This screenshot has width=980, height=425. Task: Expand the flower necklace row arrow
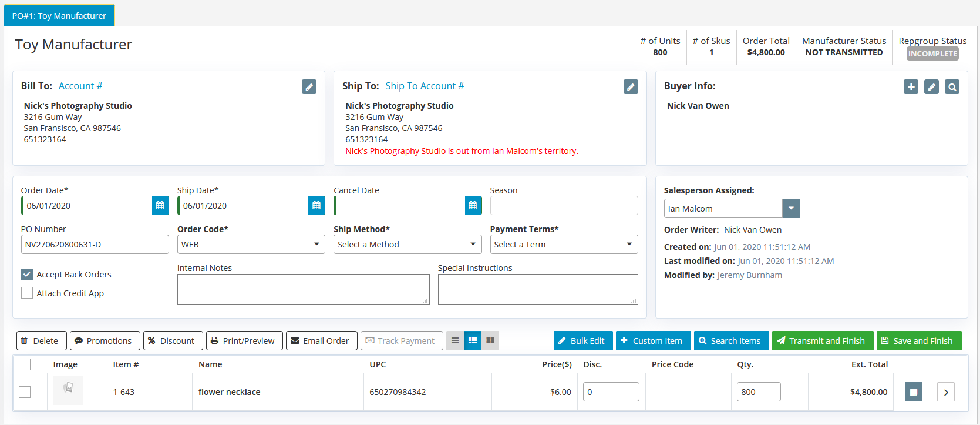(x=946, y=392)
